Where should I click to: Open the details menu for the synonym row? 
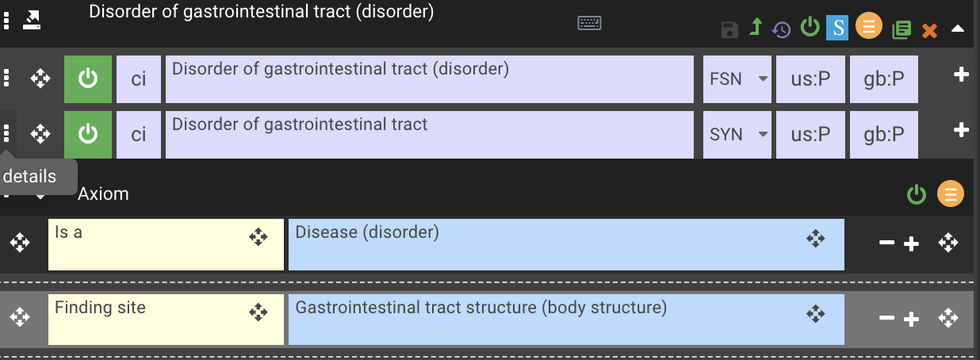tap(6, 133)
